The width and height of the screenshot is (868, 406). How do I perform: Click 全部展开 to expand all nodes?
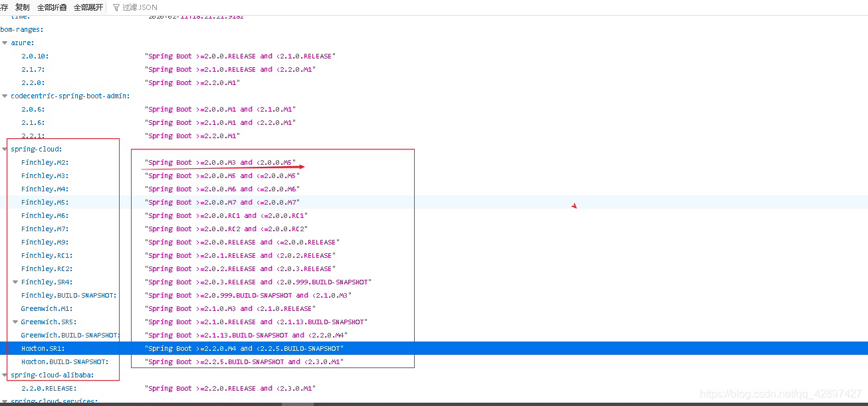(88, 7)
